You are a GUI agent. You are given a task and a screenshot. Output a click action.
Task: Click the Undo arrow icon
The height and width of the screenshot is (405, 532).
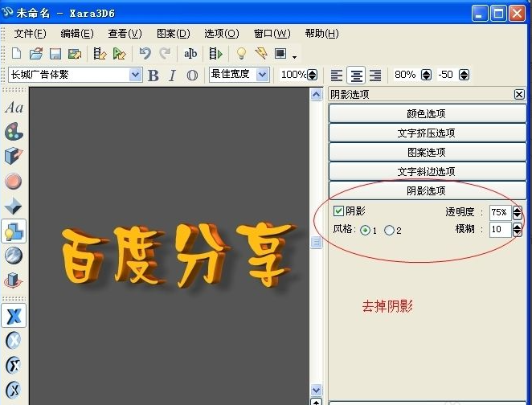pyautogui.click(x=145, y=54)
